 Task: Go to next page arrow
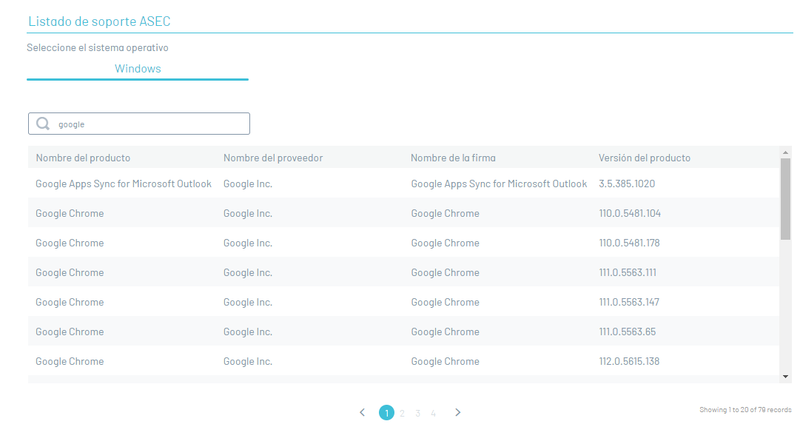458,412
